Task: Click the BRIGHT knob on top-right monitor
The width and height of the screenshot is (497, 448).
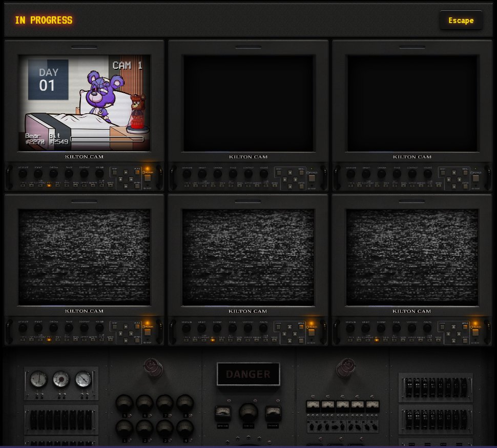Action: [x=366, y=173]
